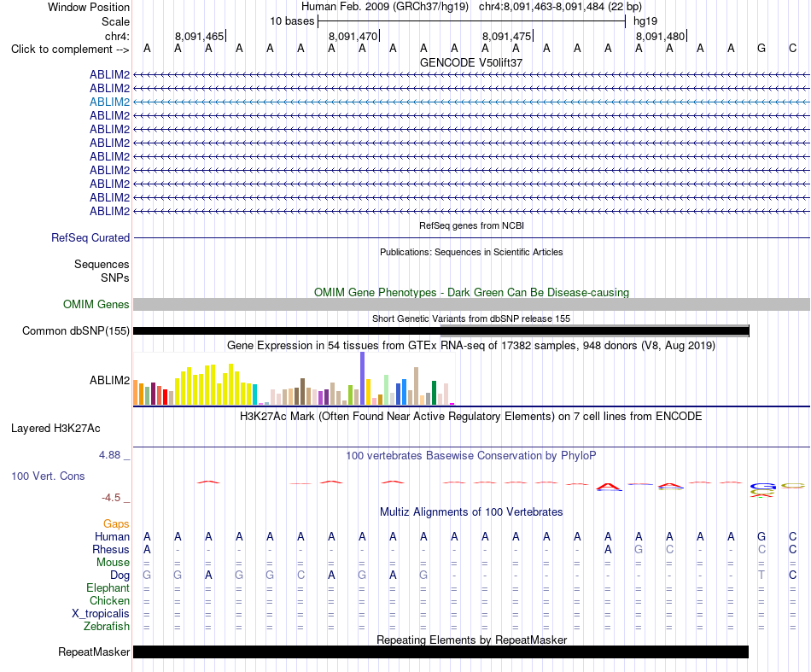Click 'Multiz Alignments of 100 Vertebrates' title

tap(471, 512)
